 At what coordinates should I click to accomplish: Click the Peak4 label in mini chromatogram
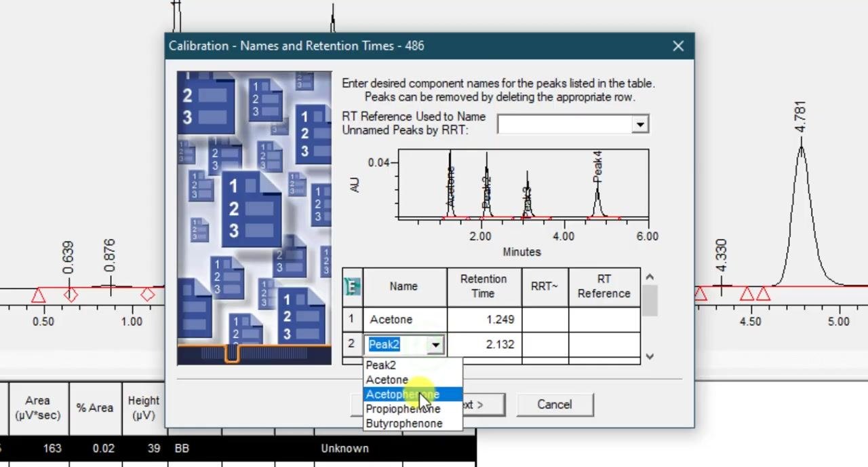tap(597, 167)
